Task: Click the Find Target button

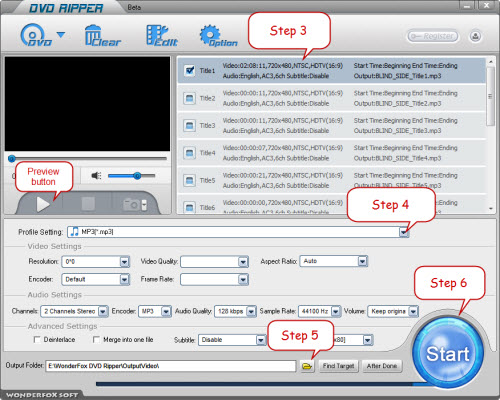Action: [338, 366]
